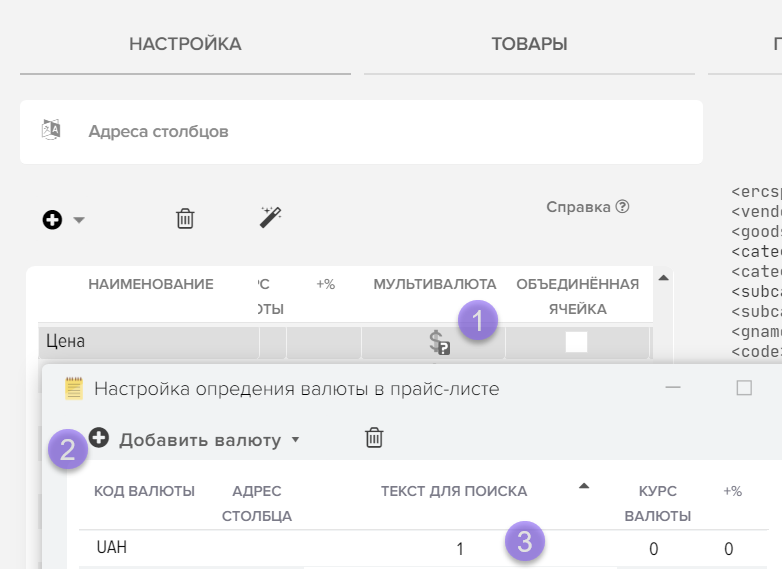The height and width of the screenshot is (569, 782).
Task: Click the magic wand icon
Action: [270, 217]
